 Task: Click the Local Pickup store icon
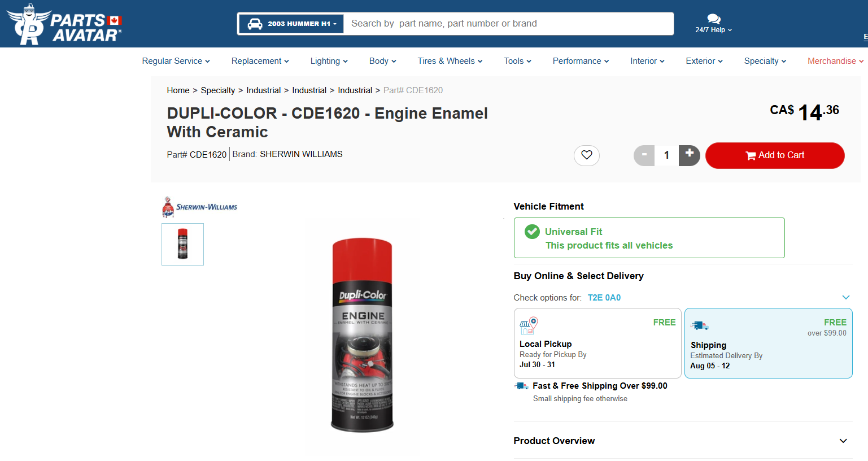pos(529,325)
